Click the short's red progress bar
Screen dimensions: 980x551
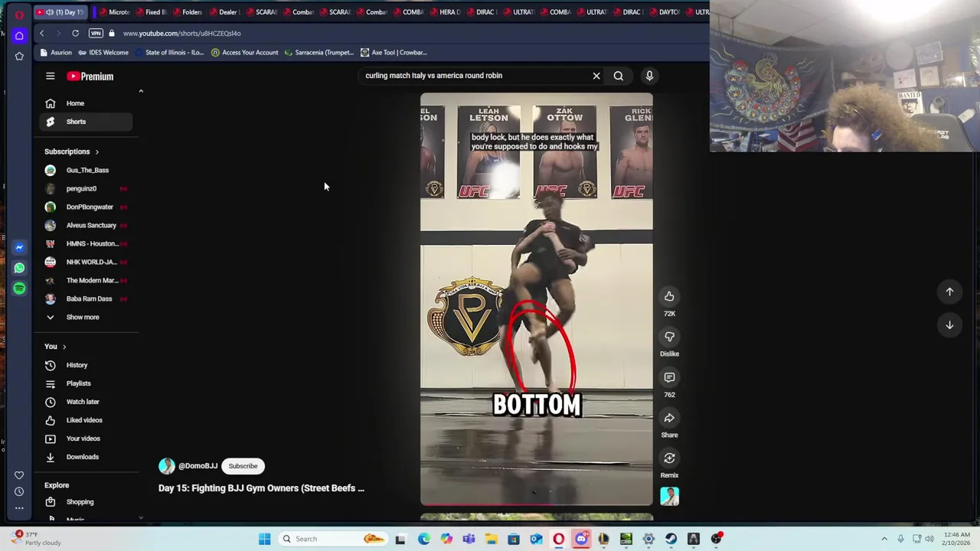[536, 505]
